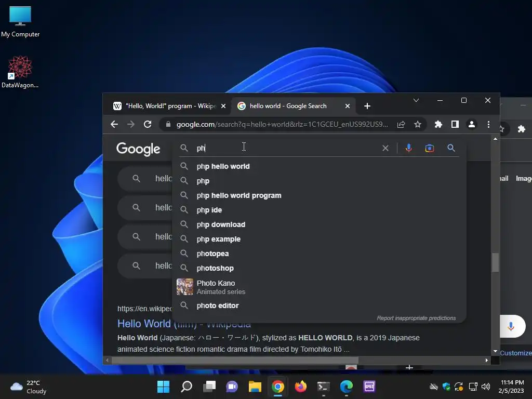This screenshot has width=532, height=399.
Task: Open the Terminal taskbar icon
Action: (x=323, y=387)
